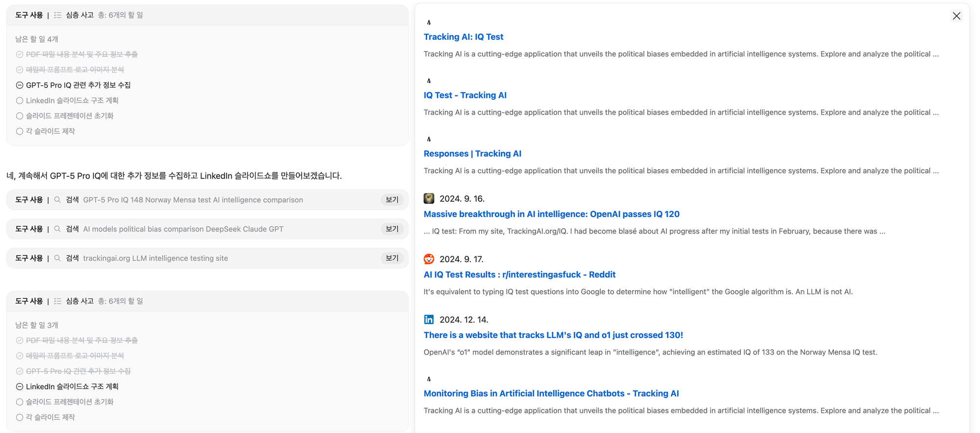
Task: Click search icon in political bias comparison row
Action: coord(57,229)
